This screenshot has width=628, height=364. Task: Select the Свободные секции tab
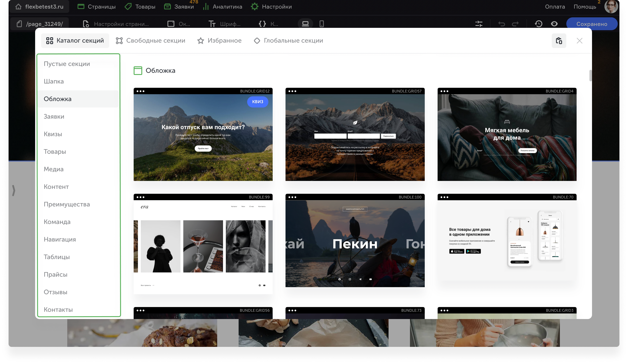pos(151,41)
